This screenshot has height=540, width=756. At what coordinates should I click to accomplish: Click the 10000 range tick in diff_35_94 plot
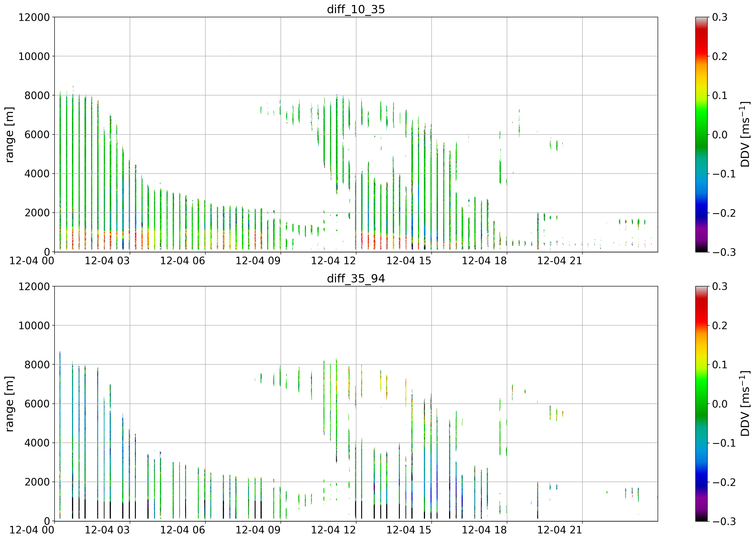[x=34, y=326]
